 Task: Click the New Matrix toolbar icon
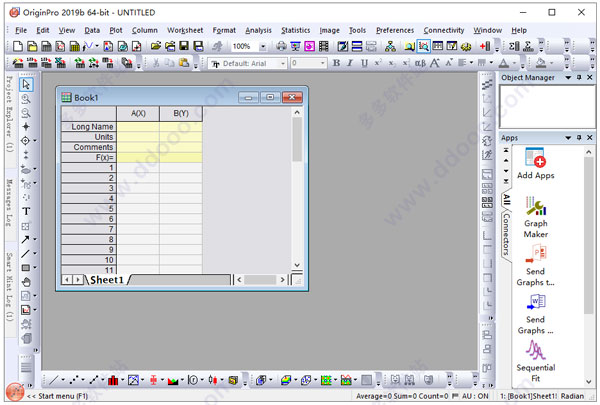click(x=75, y=46)
